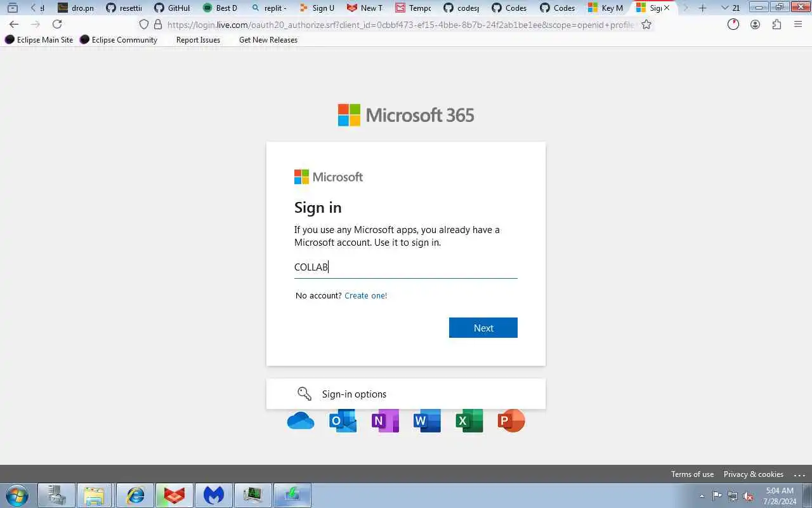The height and width of the screenshot is (508, 812).
Task: Open a new tab with plus button
Action: click(x=702, y=8)
